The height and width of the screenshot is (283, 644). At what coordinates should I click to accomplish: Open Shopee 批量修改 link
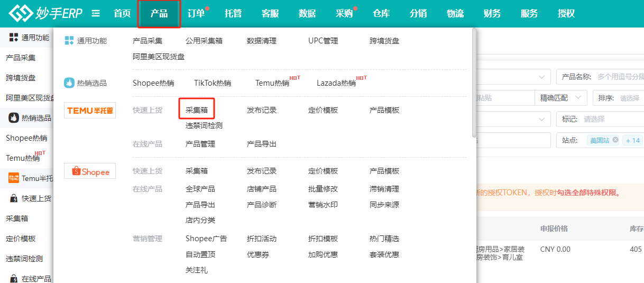pyautogui.click(x=323, y=189)
